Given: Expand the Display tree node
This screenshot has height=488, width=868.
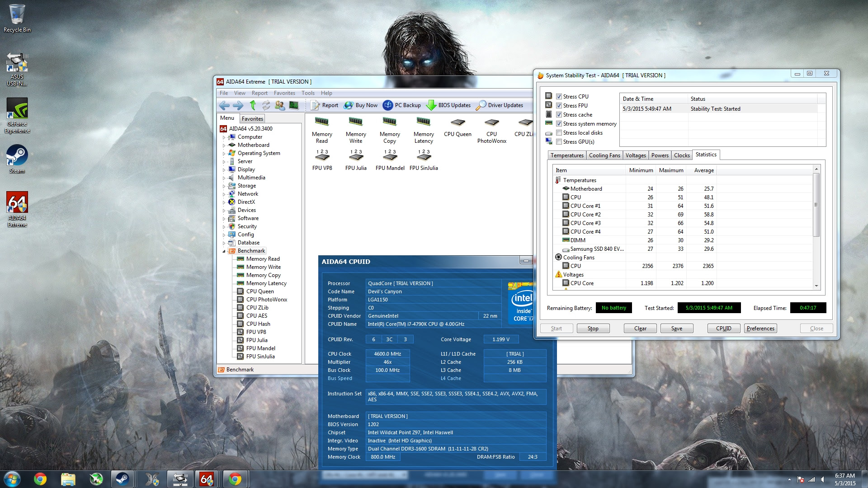Looking at the screenshot, I should [224, 169].
